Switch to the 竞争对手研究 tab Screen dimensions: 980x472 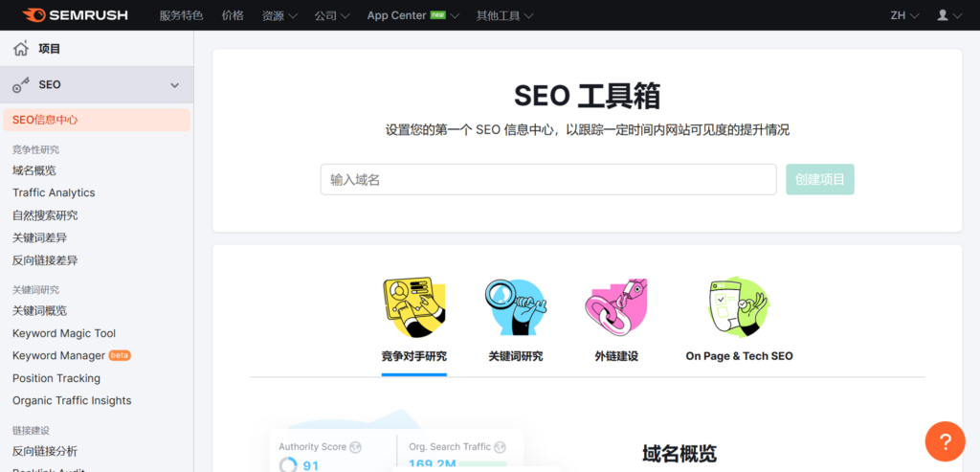click(413, 356)
